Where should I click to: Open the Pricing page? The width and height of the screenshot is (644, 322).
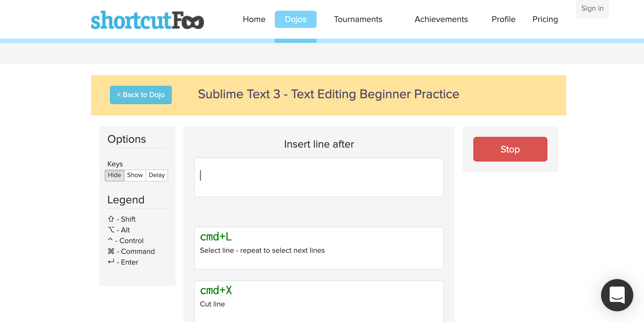545,19
